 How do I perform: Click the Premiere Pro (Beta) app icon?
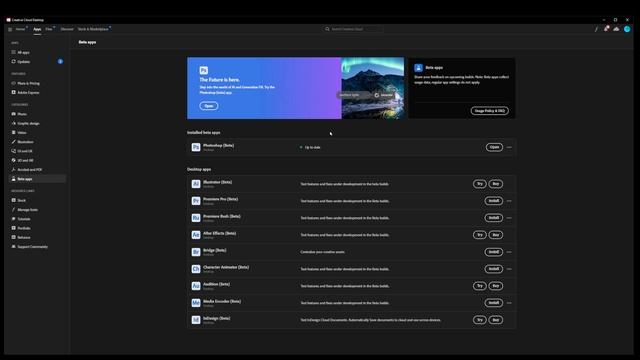coord(196,201)
